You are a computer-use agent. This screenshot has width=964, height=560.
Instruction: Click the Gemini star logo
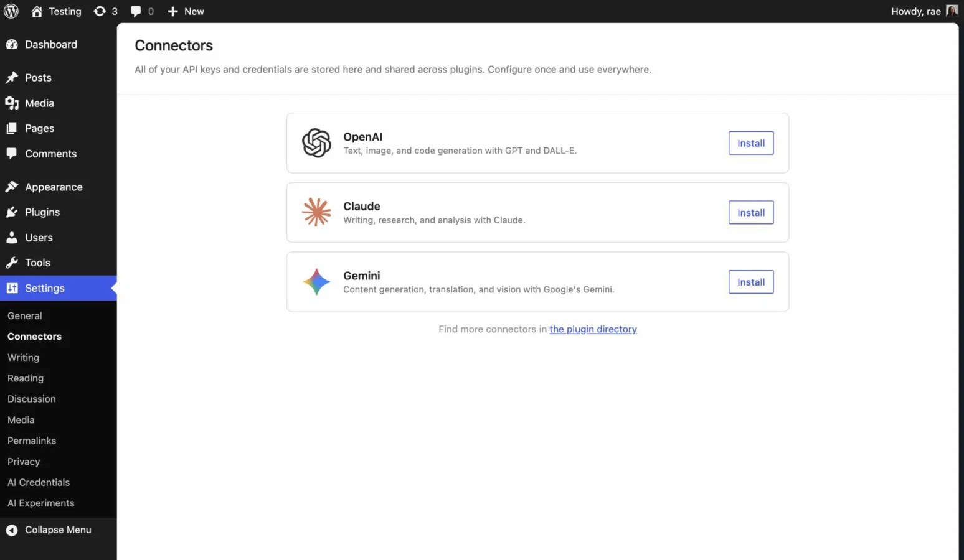coord(316,281)
